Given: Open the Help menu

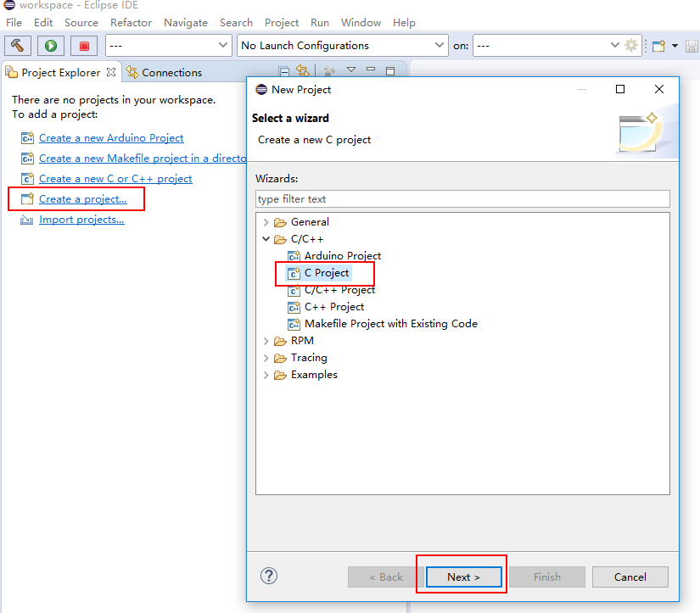Looking at the screenshot, I should (404, 22).
